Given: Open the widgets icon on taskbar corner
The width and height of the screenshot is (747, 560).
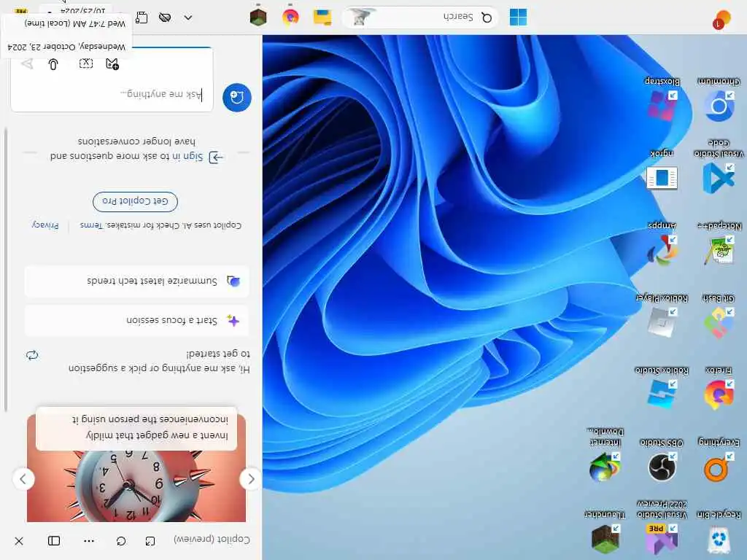Looking at the screenshot, I should tap(721, 19).
